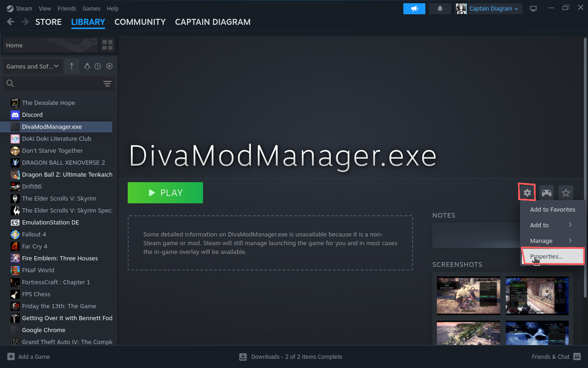Switch to the LIBRARY tab
This screenshot has width=588, height=368.
coord(88,22)
